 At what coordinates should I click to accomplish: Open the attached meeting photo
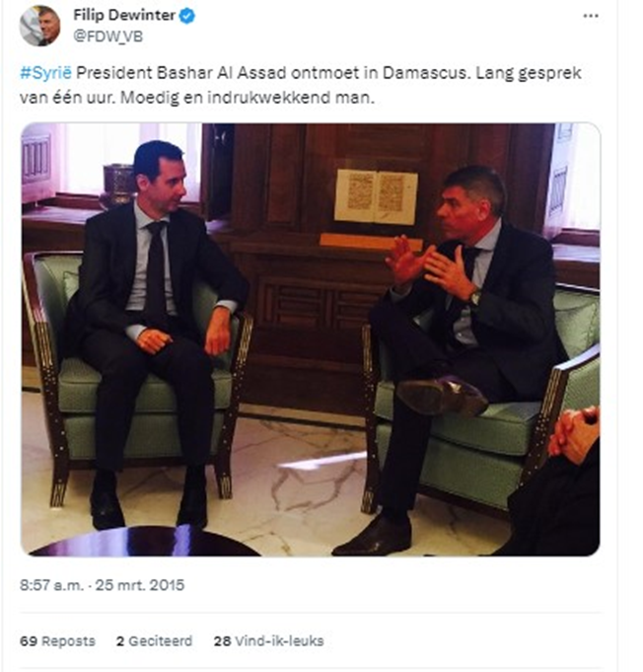311,339
